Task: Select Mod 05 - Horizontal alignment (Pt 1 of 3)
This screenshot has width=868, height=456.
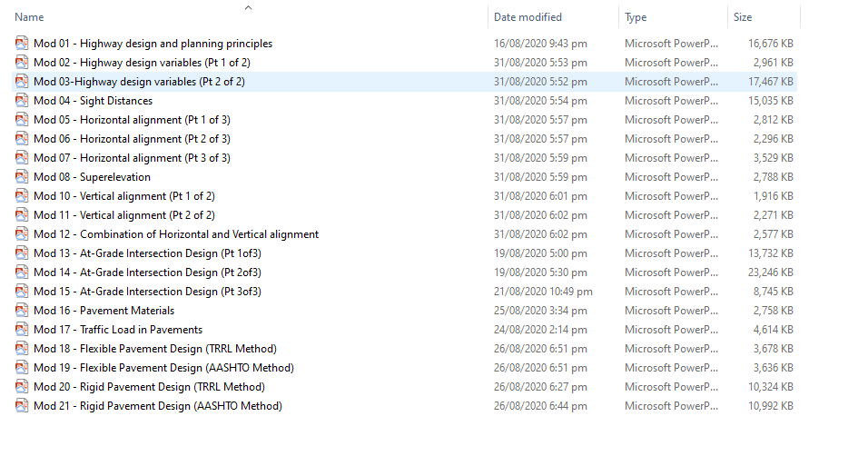Action: coord(132,120)
